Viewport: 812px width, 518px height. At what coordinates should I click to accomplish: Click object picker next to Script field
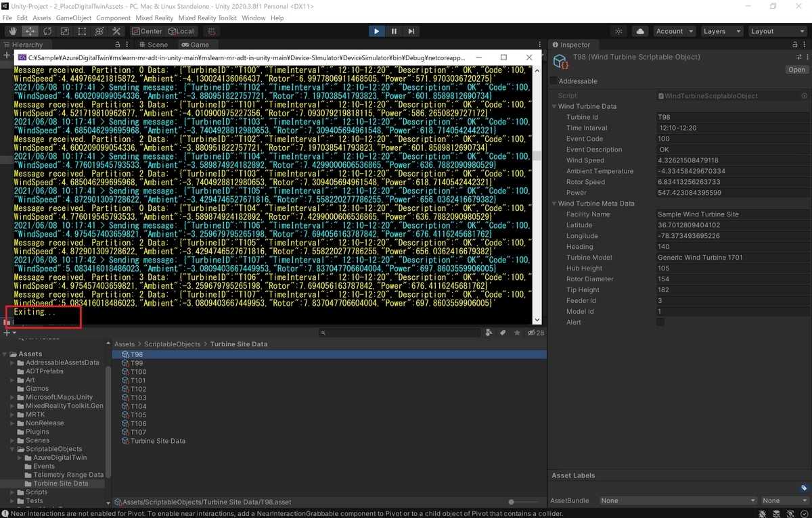(804, 96)
